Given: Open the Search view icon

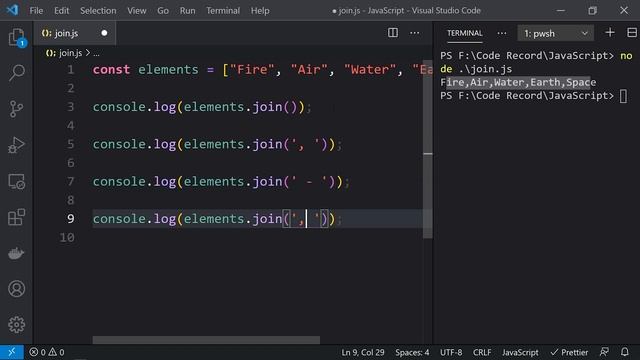Looking at the screenshot, I should [x=17, y=73].
